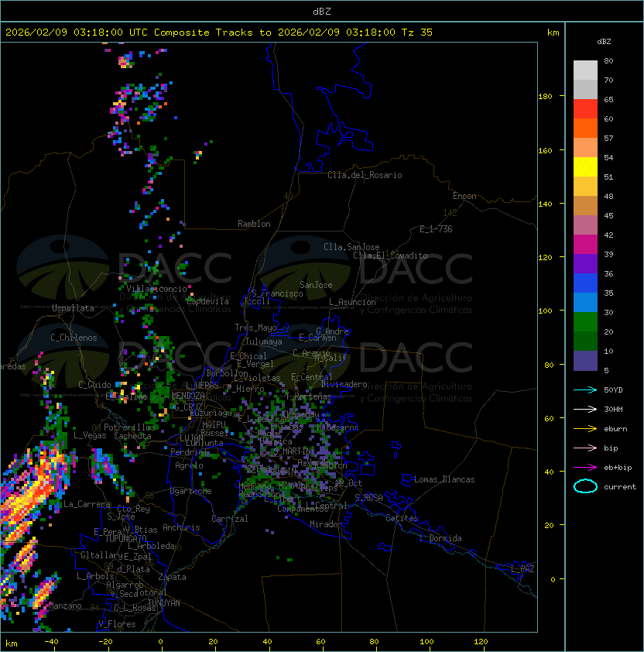Viewport: 644px width, 652px height.
Task: Click the '50YD' legend label
Action: click(x=613, y=390)
